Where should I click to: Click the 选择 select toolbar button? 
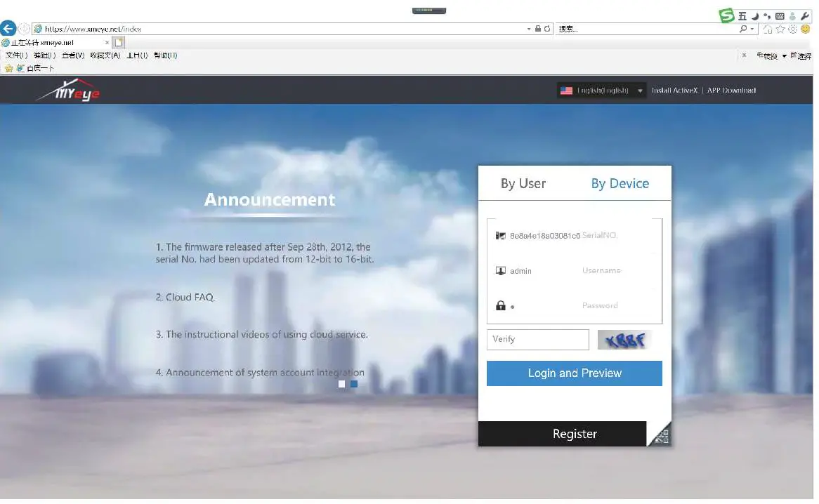click(801, 56)
